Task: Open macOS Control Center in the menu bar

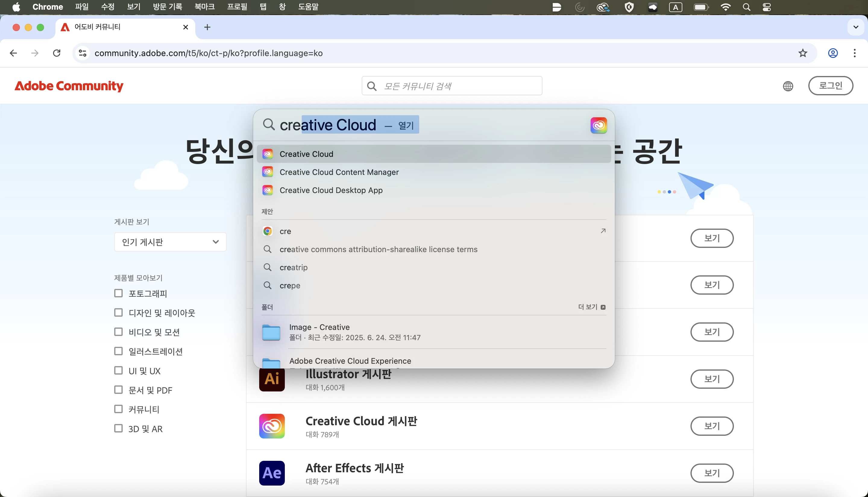Action: coord(766,7)
